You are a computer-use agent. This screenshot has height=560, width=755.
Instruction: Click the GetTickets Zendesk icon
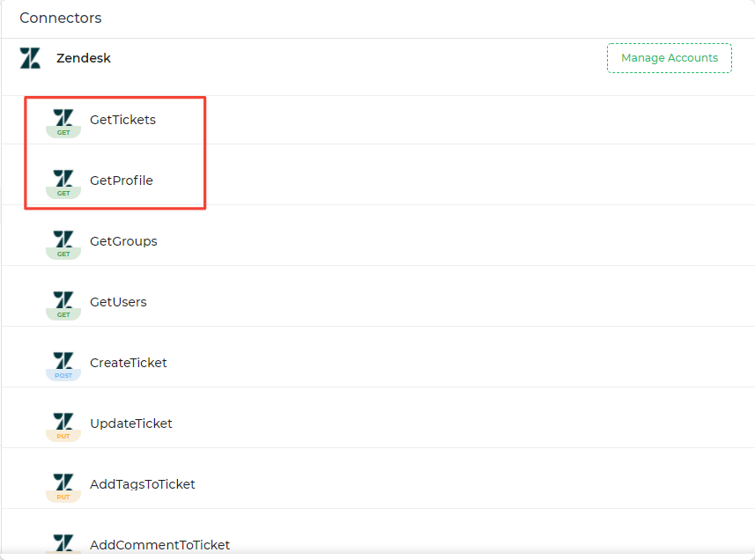(63, 119)
